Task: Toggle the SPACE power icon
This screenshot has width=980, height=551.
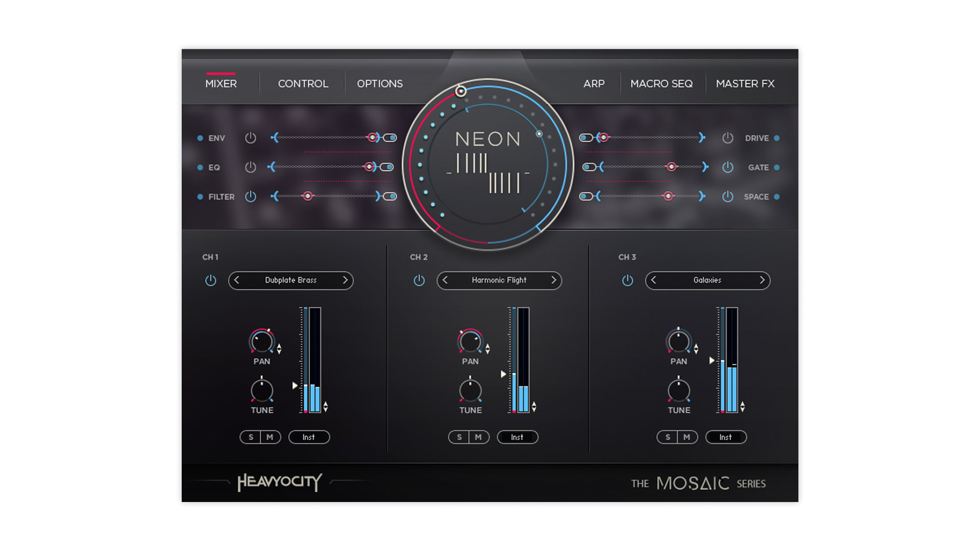Action: point(727,196)
